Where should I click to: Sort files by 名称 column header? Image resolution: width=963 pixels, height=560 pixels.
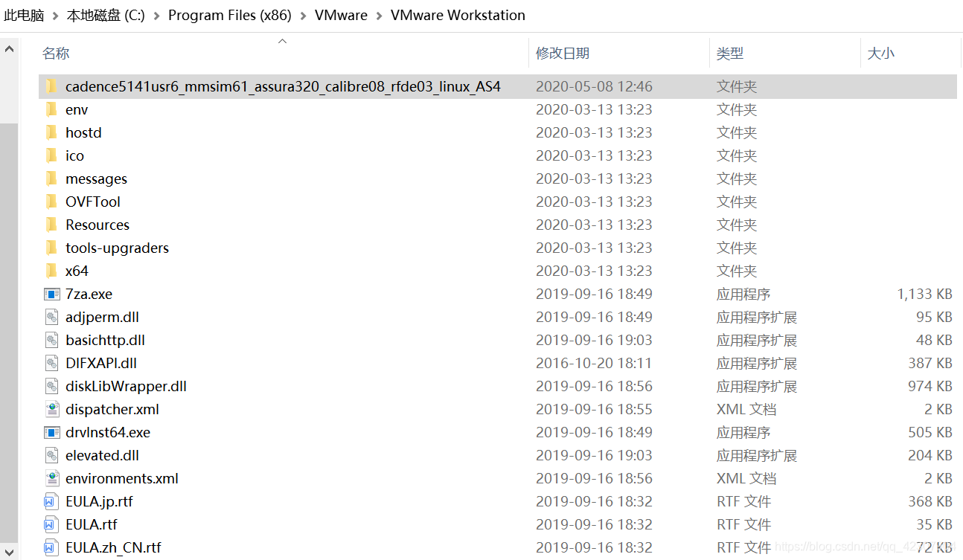click(x=56, y=54)
